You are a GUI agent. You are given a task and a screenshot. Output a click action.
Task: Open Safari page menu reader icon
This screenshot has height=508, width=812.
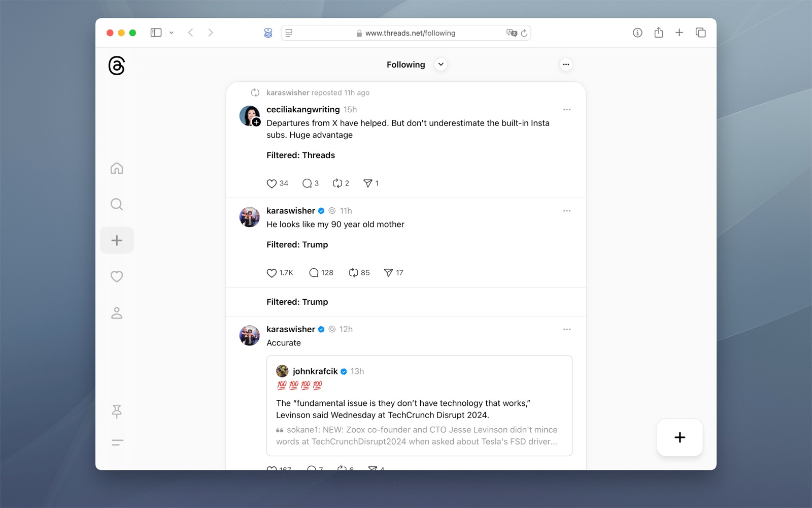289,33
